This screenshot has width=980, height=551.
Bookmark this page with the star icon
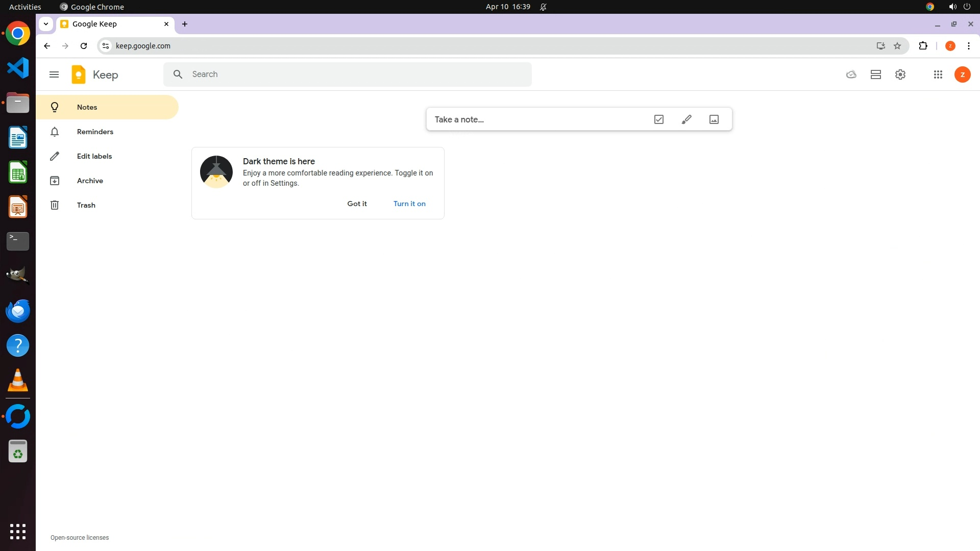pos(897,46)
